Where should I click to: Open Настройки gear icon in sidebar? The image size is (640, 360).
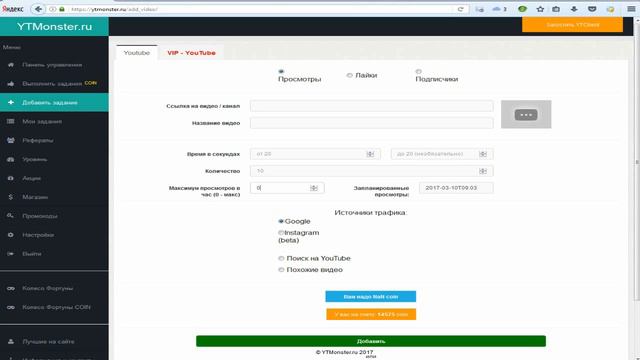(x=11, y=235)
